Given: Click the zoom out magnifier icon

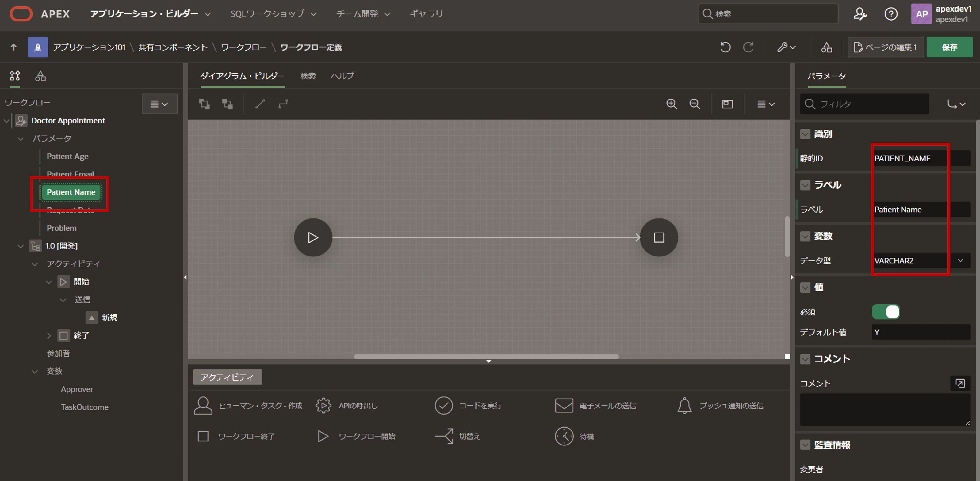Looking at the screenshot, I should tap(695, 104).
